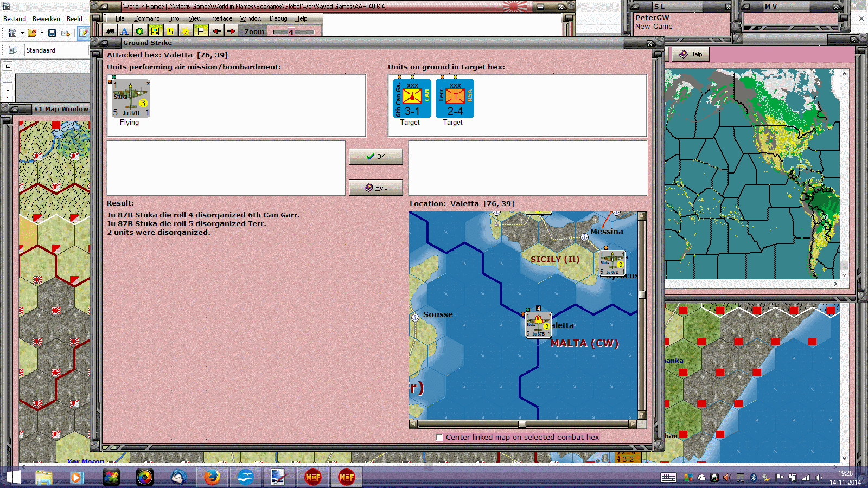Click OK in the Ground Strike dialog
This screenshot has width=868, height=488.
tap(375, 157)
